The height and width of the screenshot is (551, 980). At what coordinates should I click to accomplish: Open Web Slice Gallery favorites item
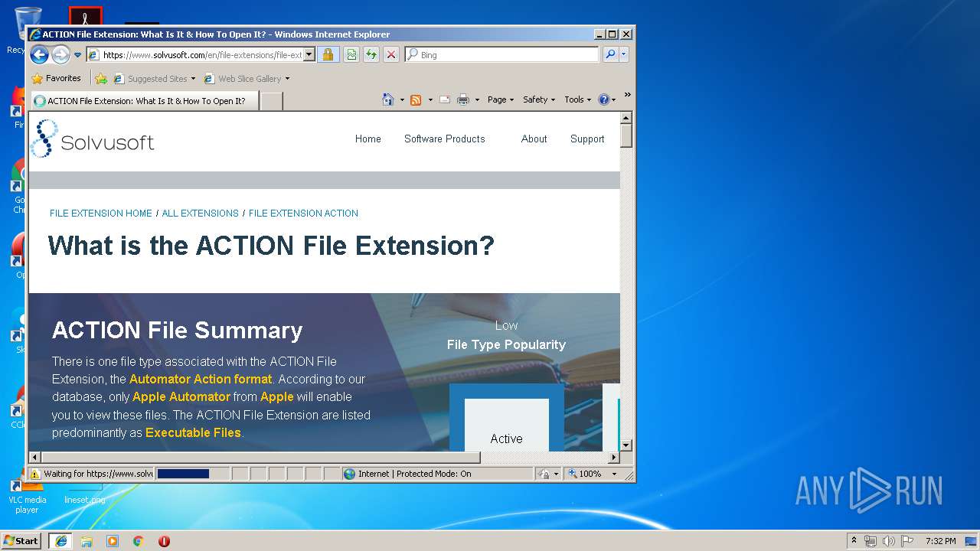click(247, 79)
